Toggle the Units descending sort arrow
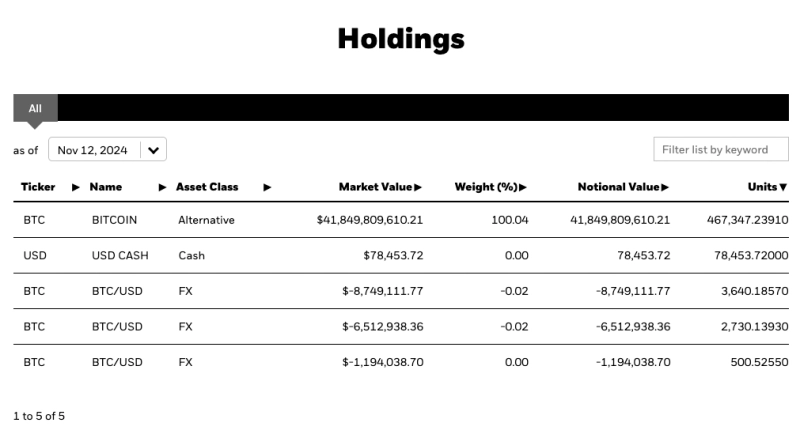 click(783, 187)
